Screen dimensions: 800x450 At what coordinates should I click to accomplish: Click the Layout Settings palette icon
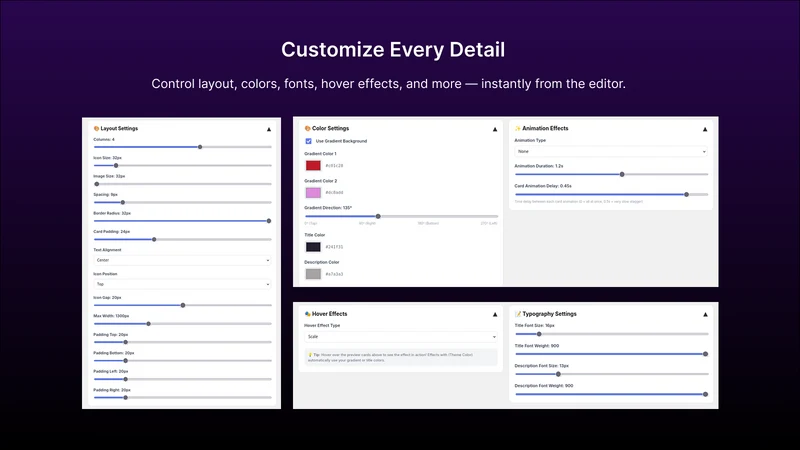[x=96, y=129]
